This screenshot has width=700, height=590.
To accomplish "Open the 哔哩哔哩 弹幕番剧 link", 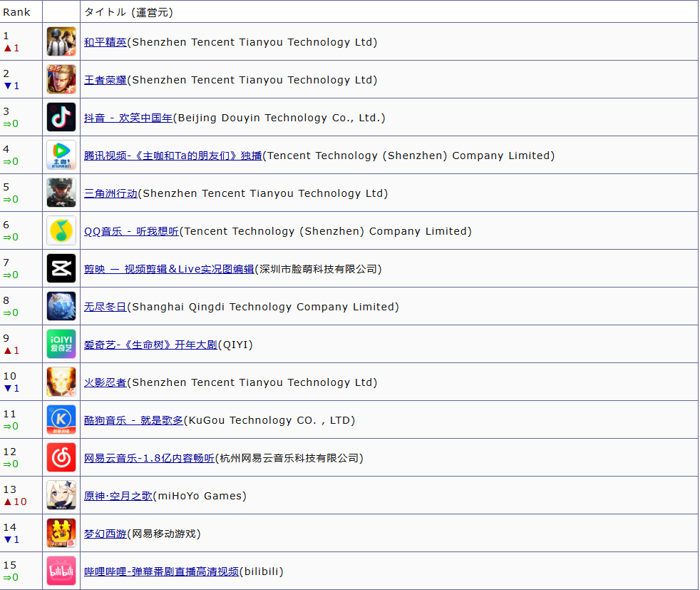I will 161,571.
